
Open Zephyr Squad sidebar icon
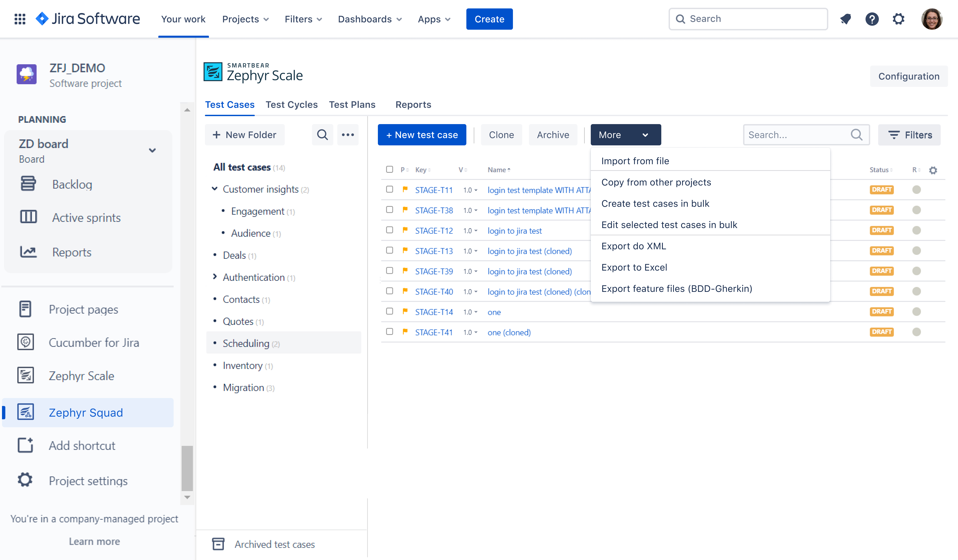click(26, 412)
